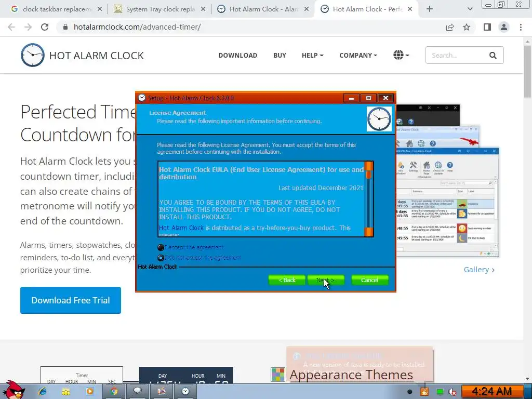Click the Angry Bird start button
This screenshot has width=532, height=399.
pos(14,390)
